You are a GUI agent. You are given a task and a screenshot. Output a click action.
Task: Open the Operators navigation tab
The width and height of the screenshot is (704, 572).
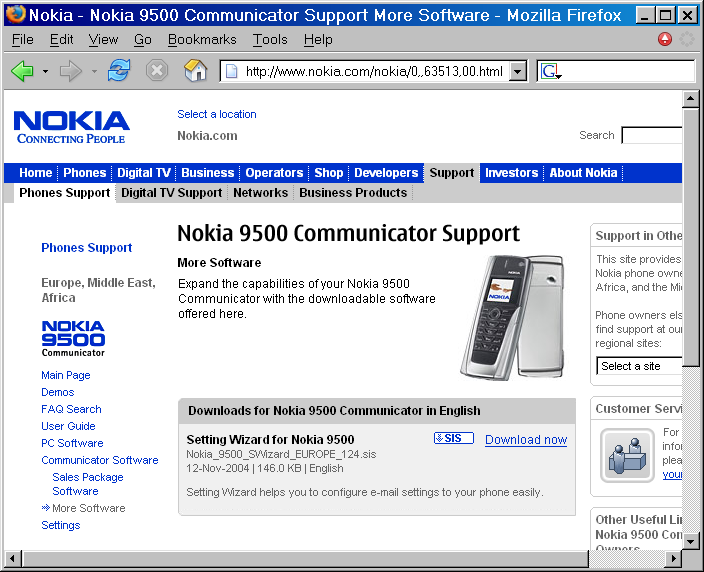[x=274, y=173]
